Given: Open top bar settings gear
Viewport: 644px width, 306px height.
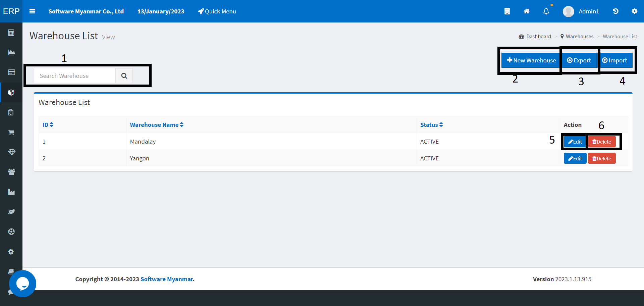Looking at the screenshot, I should (x=634, y=11).
